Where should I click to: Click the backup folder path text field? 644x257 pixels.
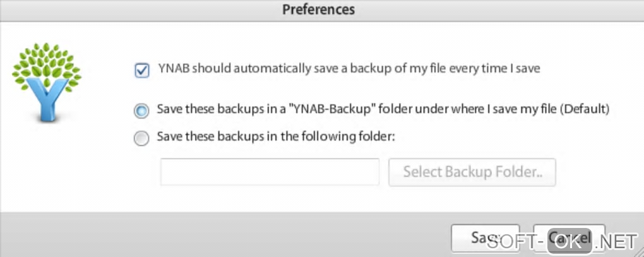click(270, 172)
